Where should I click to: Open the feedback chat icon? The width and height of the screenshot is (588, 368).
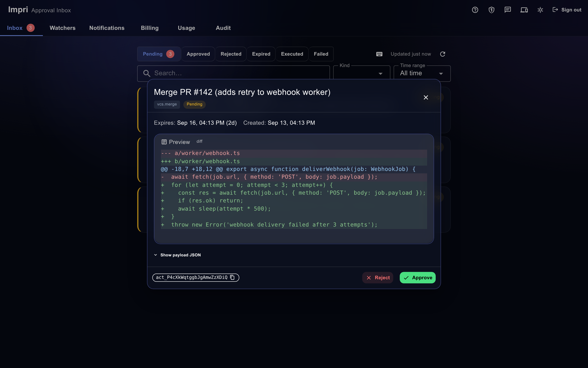point(508,10)
